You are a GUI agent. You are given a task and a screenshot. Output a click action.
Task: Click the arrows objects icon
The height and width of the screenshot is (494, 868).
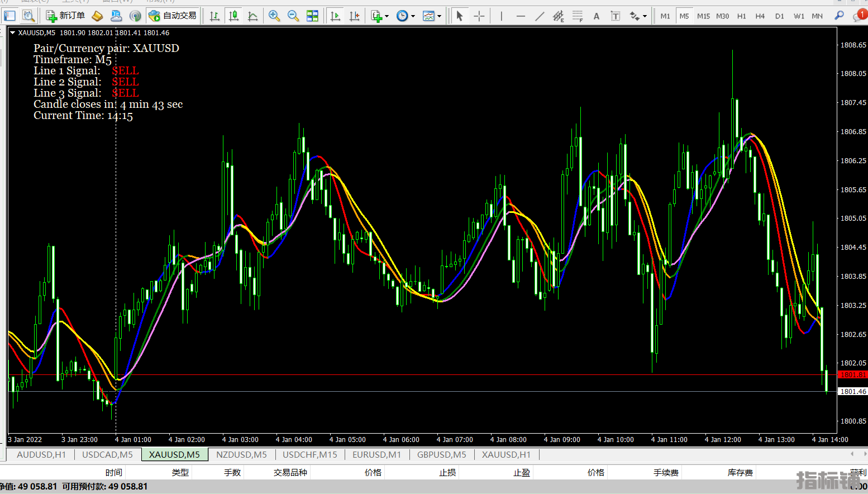coord(635,16)
